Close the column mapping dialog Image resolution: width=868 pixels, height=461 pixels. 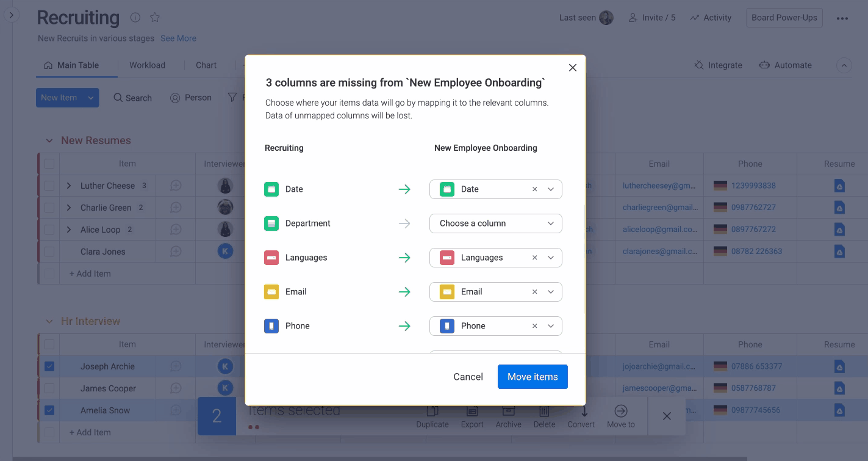[x=572, y=68]
